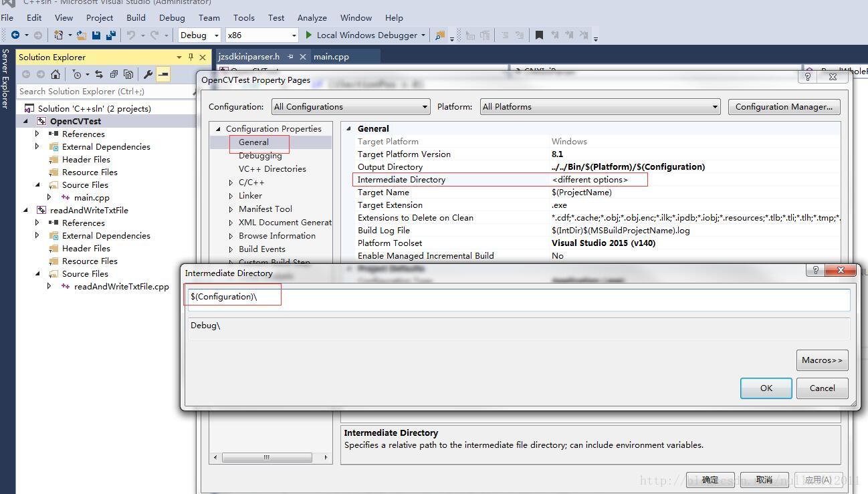Click the Open File folder icon
Viewport: 868px width, 494px height.
[x=81, y=35]
